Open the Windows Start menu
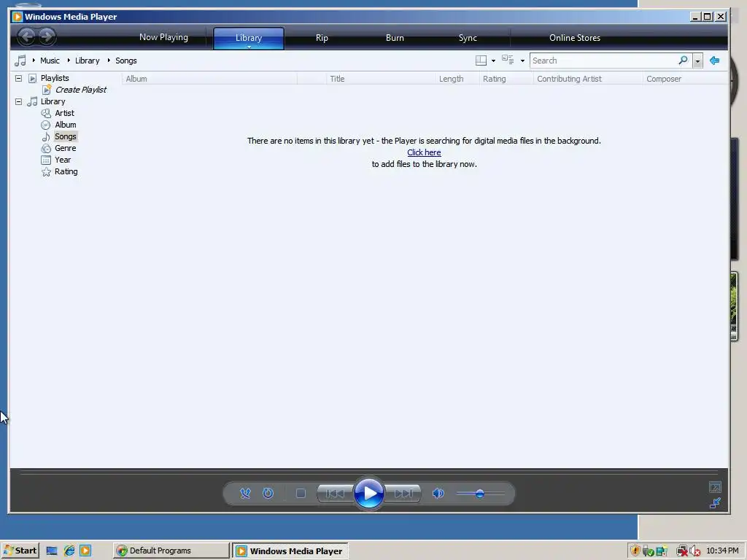The image size is (747, 560). 20,551
